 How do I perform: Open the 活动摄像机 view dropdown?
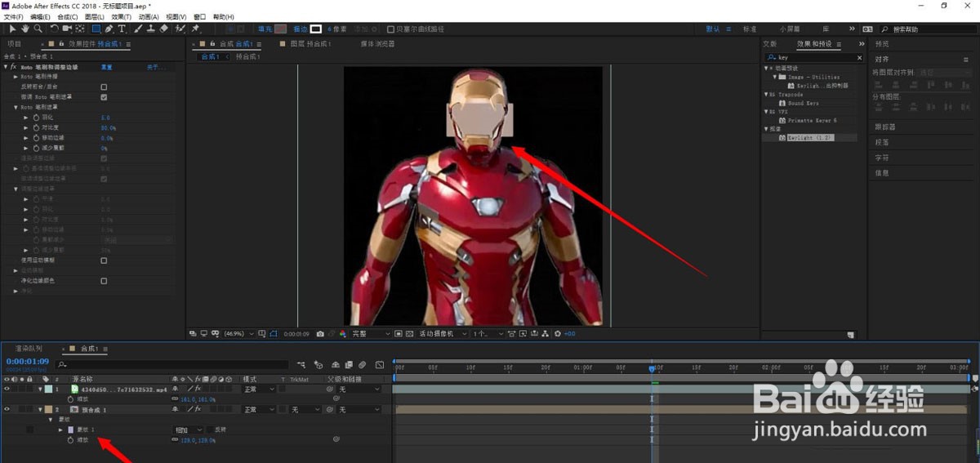point(443,334)
